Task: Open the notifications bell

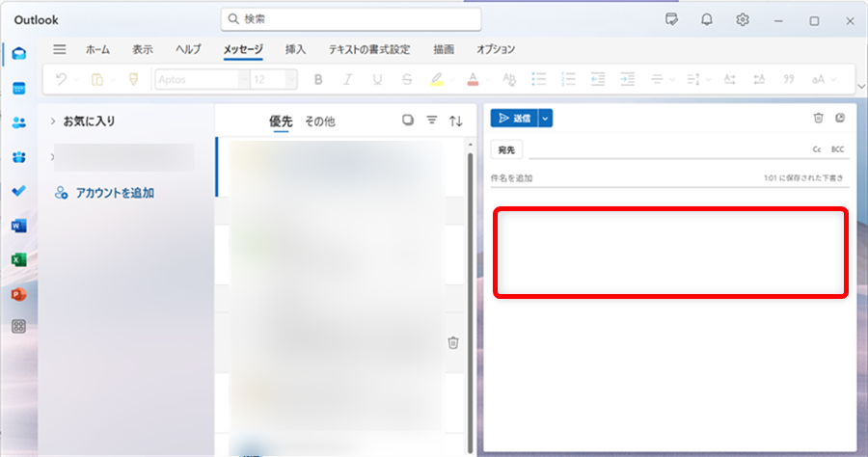Action: point(707,20)
